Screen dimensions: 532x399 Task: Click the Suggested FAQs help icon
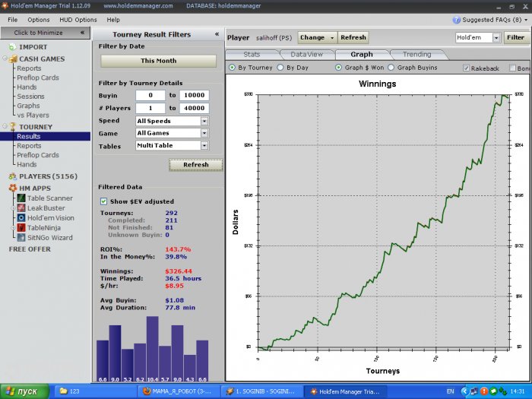456,20
